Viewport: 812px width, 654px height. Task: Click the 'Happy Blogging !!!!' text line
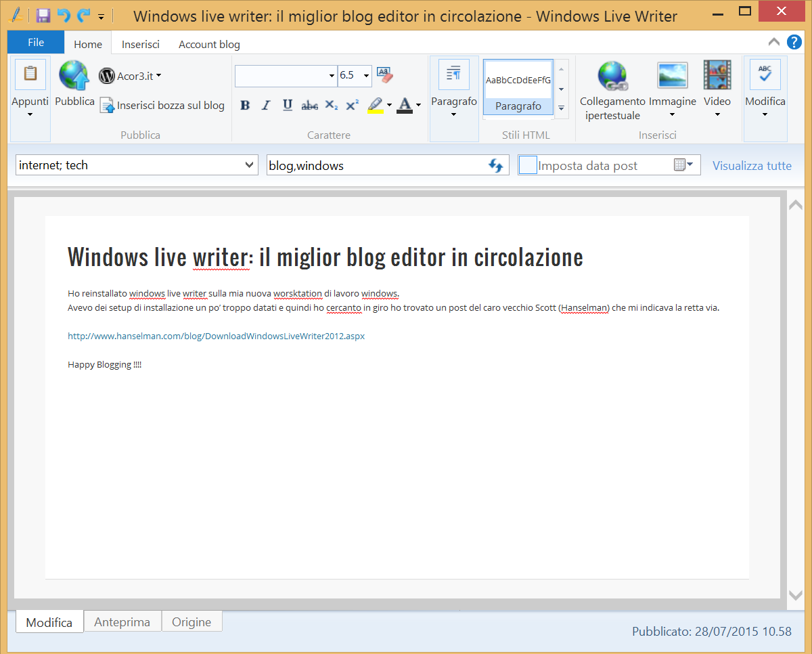(105, 364)
